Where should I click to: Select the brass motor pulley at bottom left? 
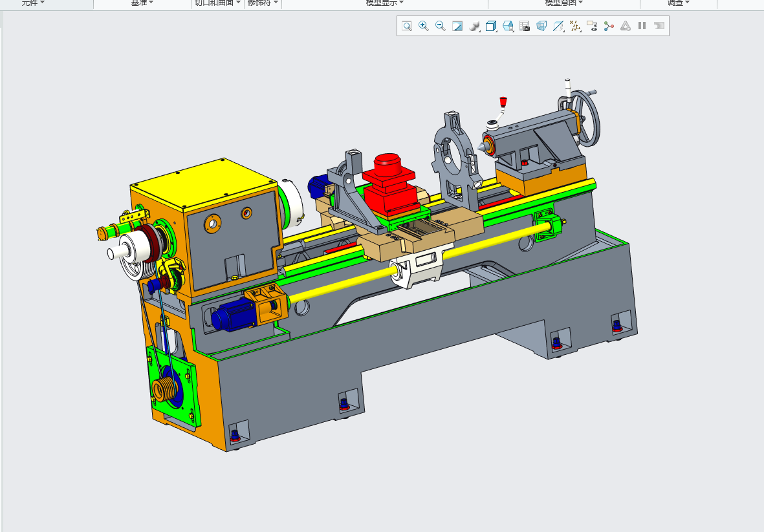[166, 388]
